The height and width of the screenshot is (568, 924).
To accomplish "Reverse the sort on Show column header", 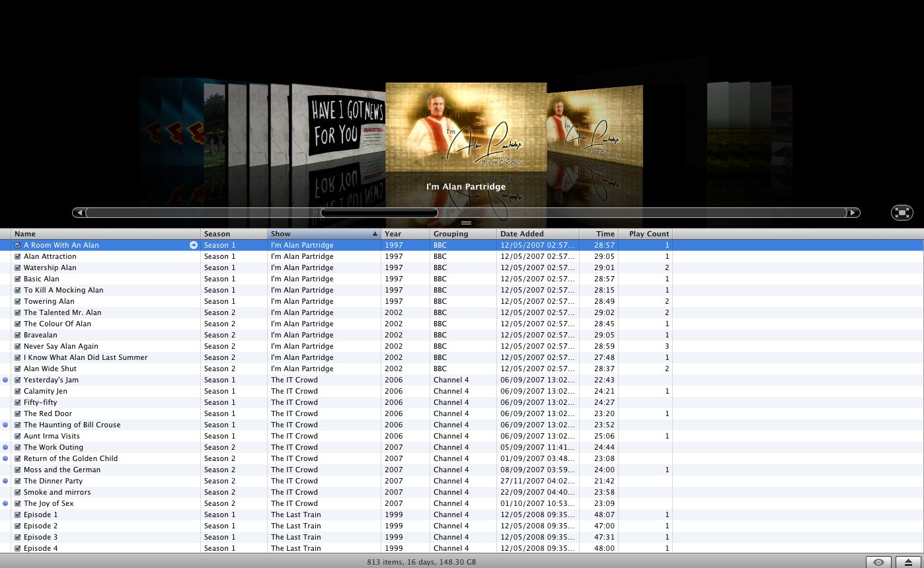I will pyautogui.click(x=324, y=234).
